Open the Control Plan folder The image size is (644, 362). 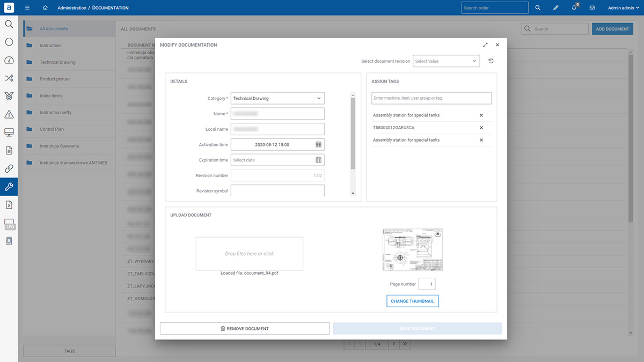[69, 129]
